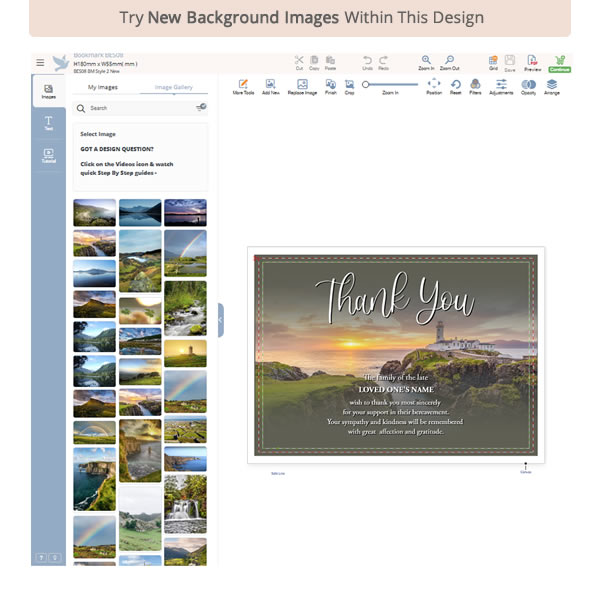Open the Adjustments tool
This screenshot has width=600, height=602.
tap(501, 86)
